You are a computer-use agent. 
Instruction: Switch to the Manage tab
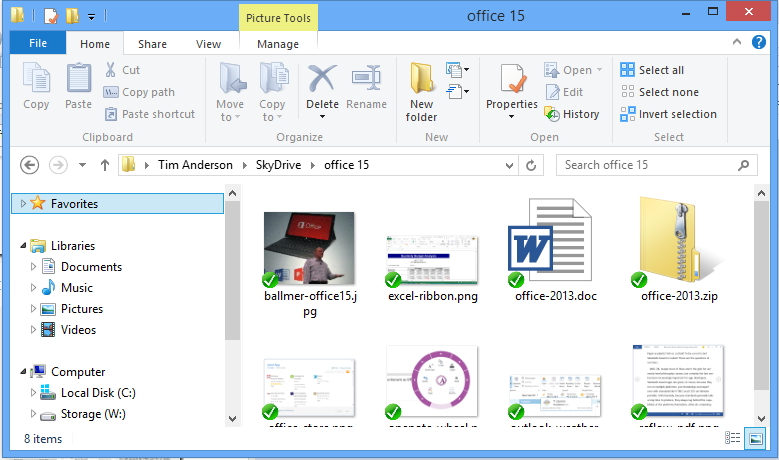[x=278, y=44]
